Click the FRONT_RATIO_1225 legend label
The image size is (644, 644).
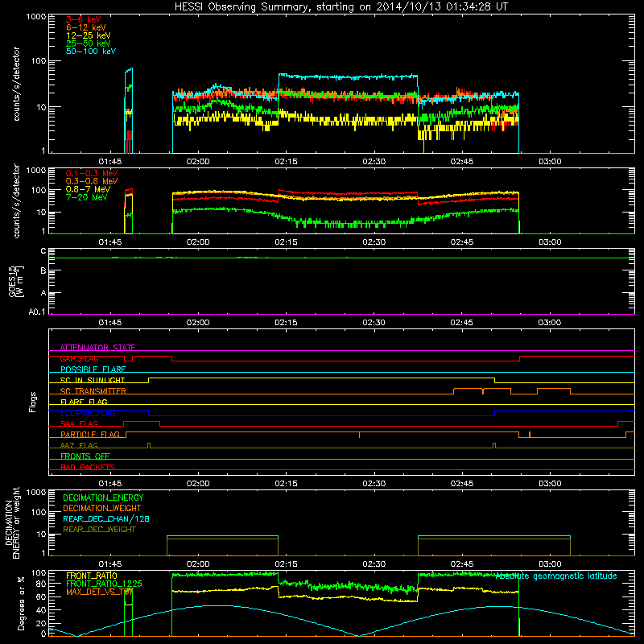pyautogui.click(x=104, y=584)
